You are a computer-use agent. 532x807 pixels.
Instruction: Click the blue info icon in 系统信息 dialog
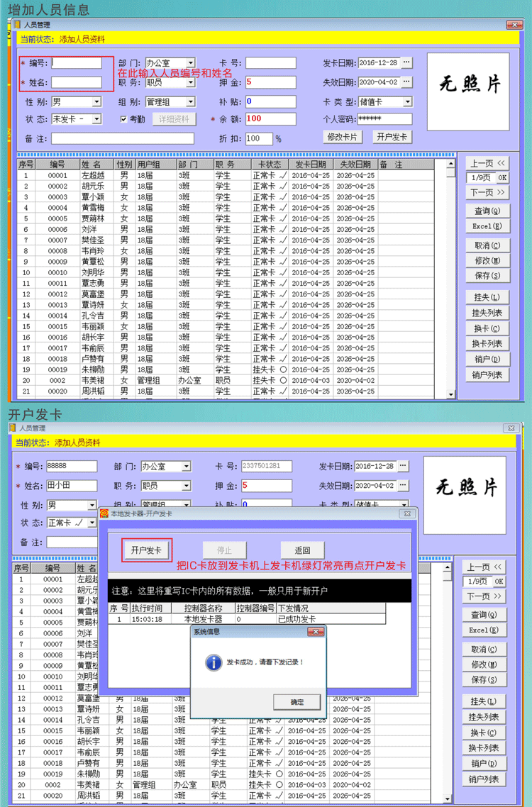tap(214, 662)
